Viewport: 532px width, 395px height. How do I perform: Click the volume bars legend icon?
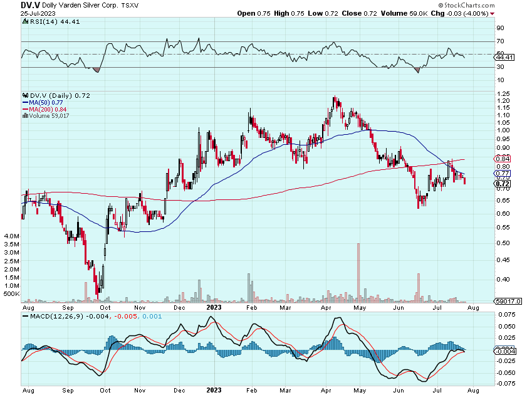26,116
